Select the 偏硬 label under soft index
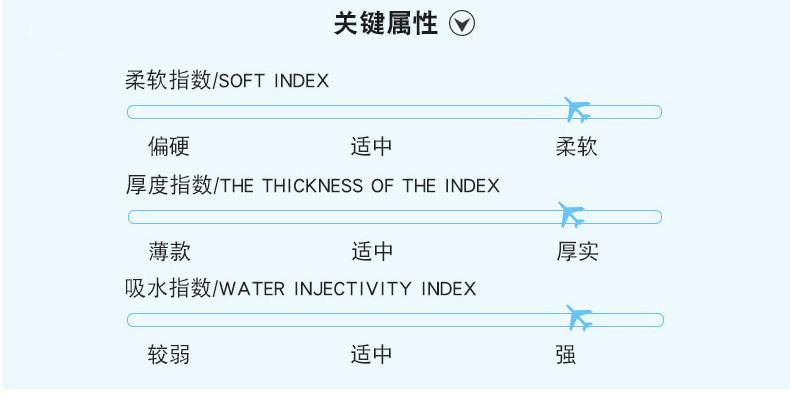Viewport: 790px width, 402px height. point(169,147)
